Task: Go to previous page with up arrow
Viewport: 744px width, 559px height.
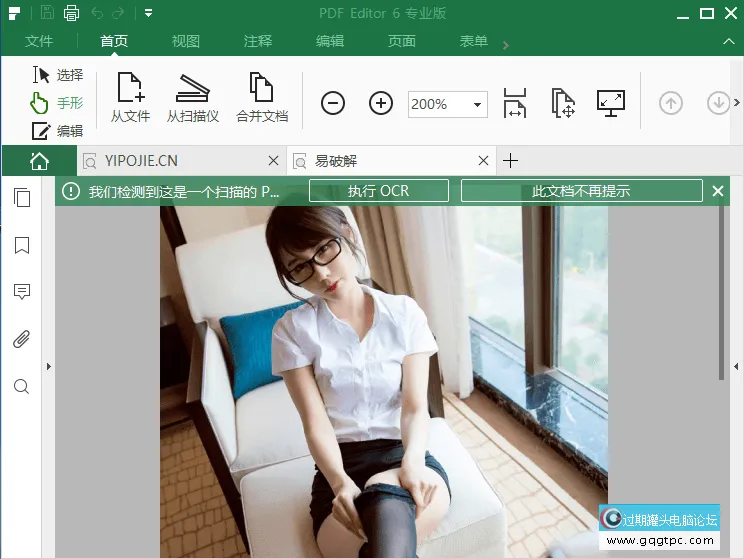Action: tap(670, 103)
